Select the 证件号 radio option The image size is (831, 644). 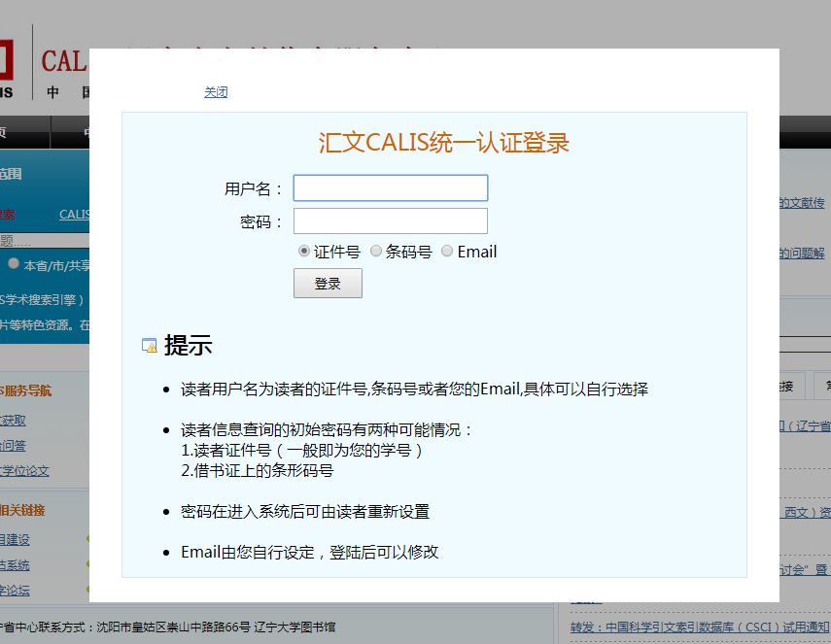303,251
